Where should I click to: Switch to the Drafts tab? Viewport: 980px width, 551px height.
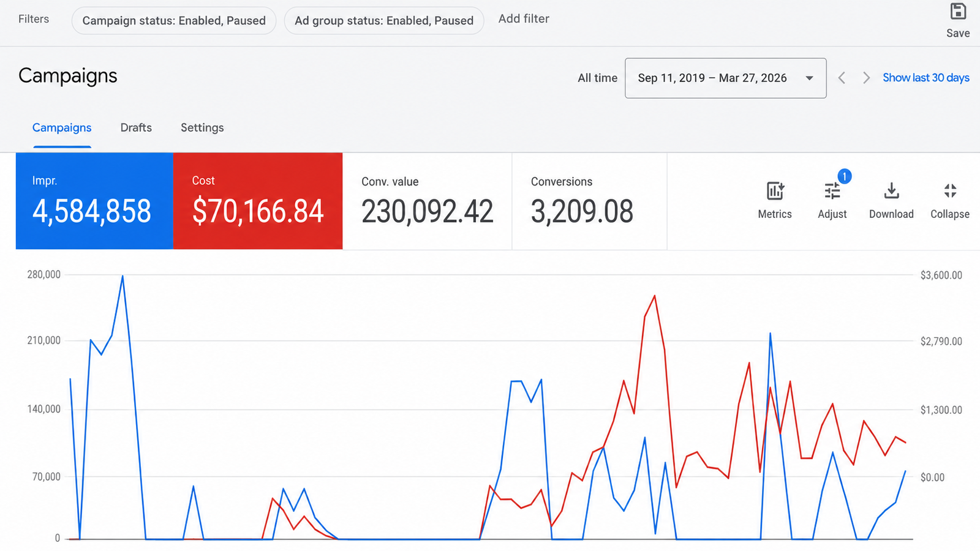pos(136,127)
